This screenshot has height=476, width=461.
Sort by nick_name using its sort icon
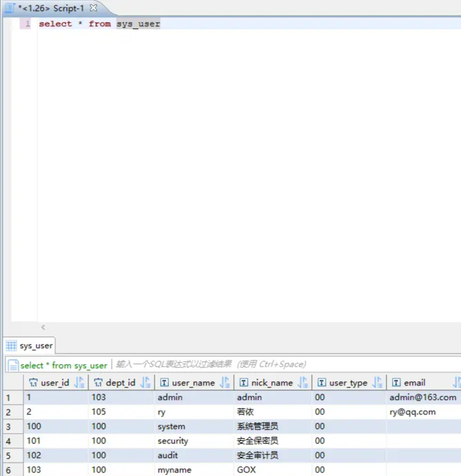pyautogui.click(x=302, y=382)
